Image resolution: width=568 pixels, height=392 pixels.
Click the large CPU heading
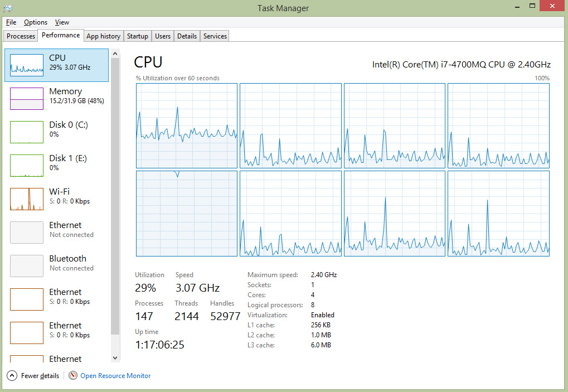pyautogui.click(x=148, y=62)
